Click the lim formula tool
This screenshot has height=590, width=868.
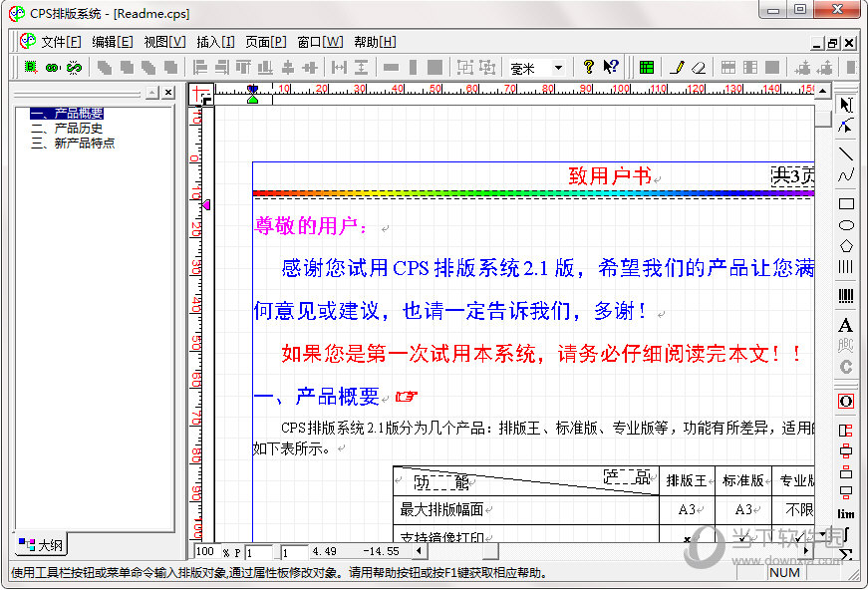pyautogui.click(x=846, y=514)
